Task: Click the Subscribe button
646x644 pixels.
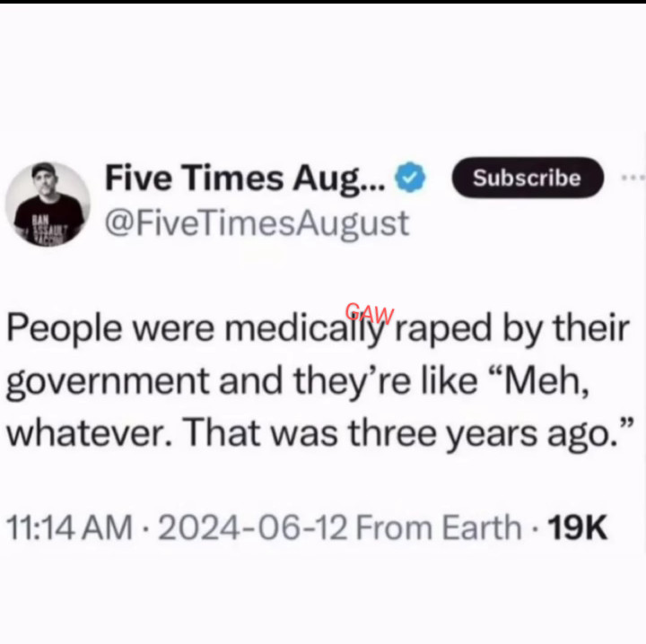Action: [x=528, y=178]
